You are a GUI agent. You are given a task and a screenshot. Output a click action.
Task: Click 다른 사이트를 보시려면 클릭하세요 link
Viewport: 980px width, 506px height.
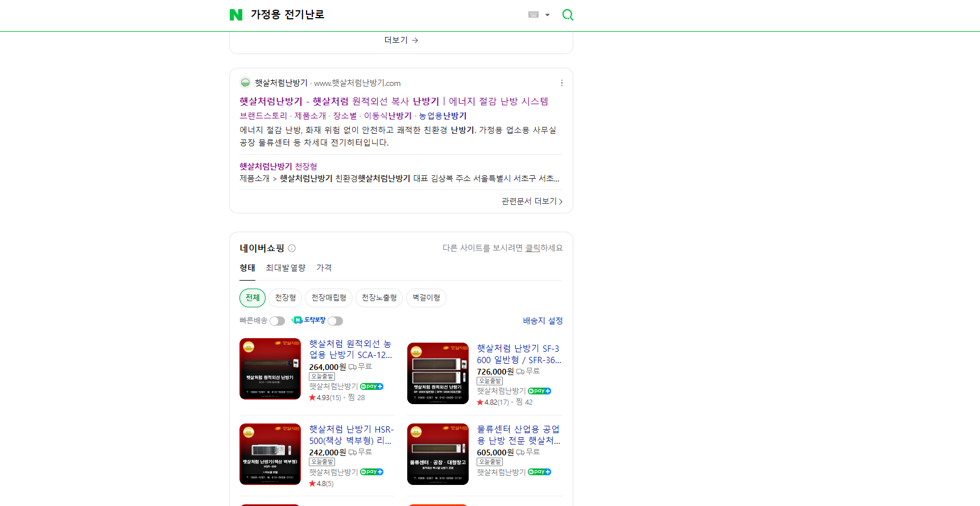click(503, 248)
